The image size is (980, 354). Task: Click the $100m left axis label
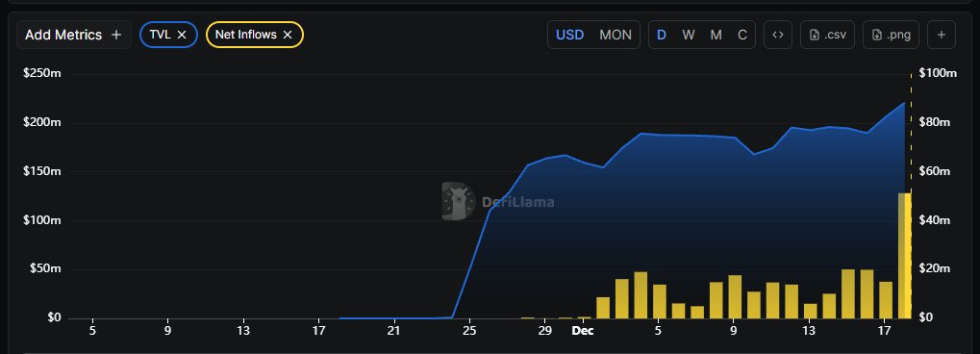click(x=42, y=220)
